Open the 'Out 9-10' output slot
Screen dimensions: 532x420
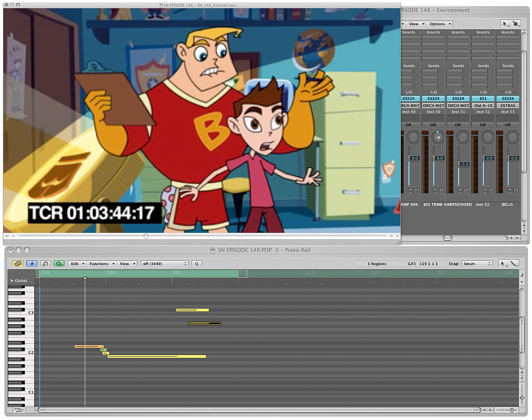(x=483, y=106)
